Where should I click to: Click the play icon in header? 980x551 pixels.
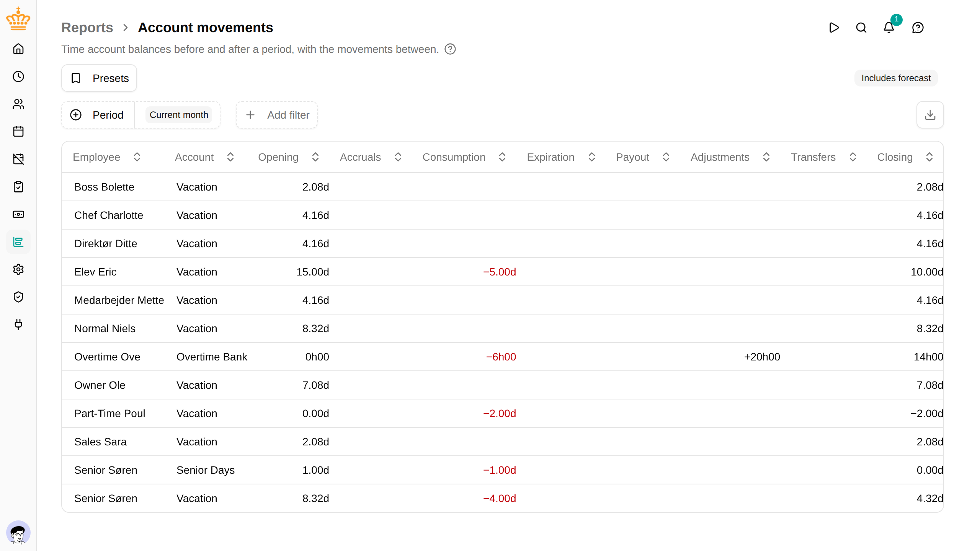834,28
